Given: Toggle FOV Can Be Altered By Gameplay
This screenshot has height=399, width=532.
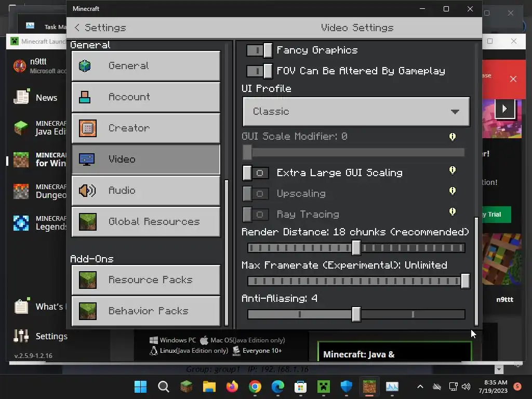Looking at the screenshot, I should (x=259, y=71).
